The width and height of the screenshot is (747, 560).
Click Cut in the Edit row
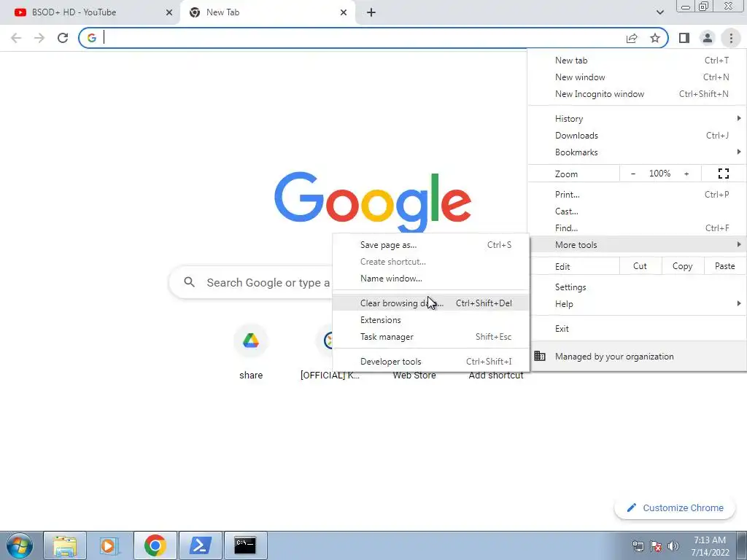[640, 266]
